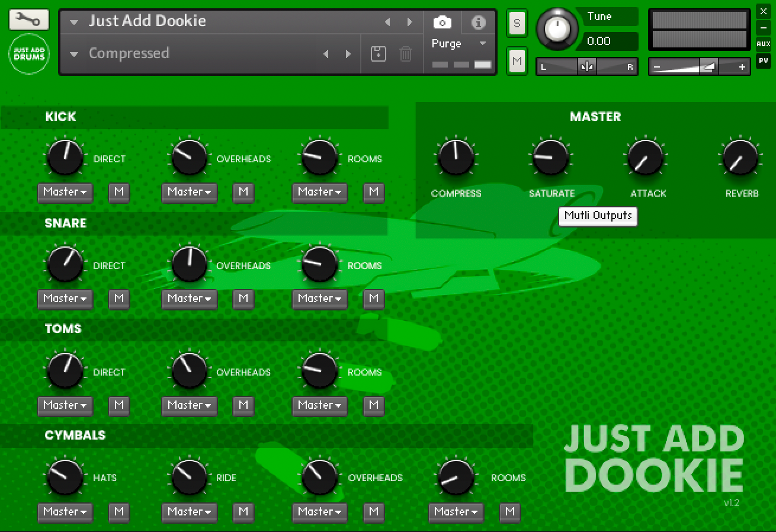Select next snapshot beside Compressed
The height and width of the screenshot is (532, 776).
(x=348, y=54)
